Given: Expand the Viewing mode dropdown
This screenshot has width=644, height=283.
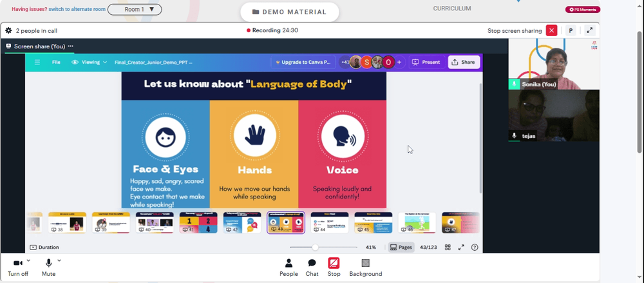Looking at the screenshot, I should click(89, 62).
